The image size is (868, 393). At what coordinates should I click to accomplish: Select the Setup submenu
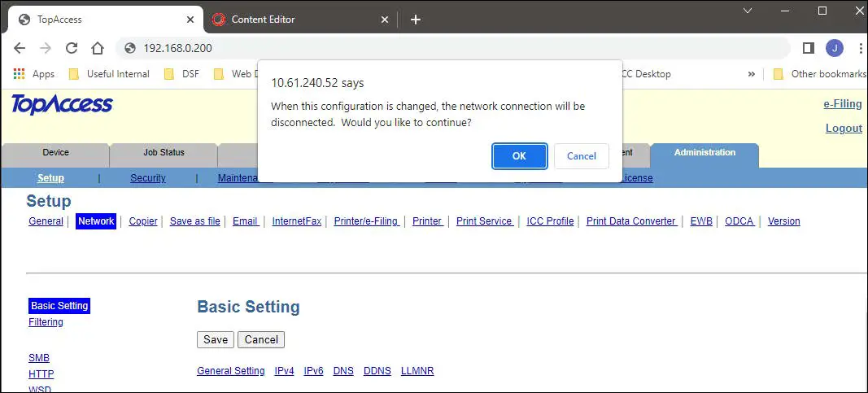click(x=50, y=178)
